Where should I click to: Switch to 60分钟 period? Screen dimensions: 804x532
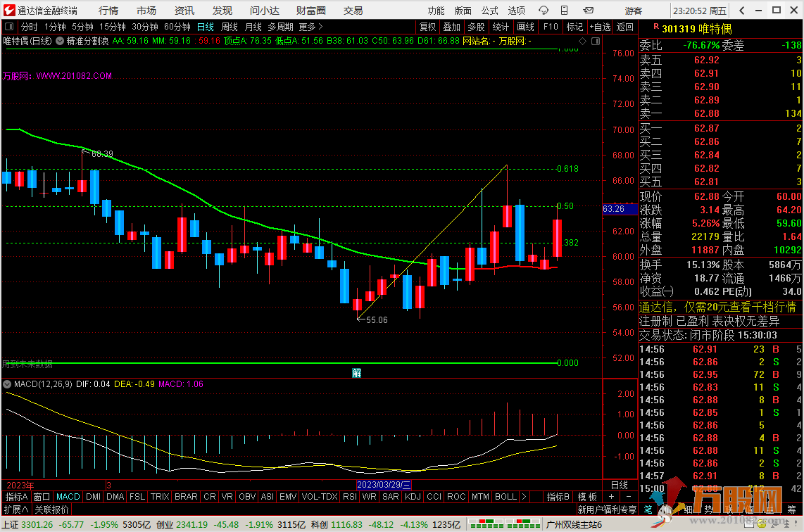click(177, 27)
